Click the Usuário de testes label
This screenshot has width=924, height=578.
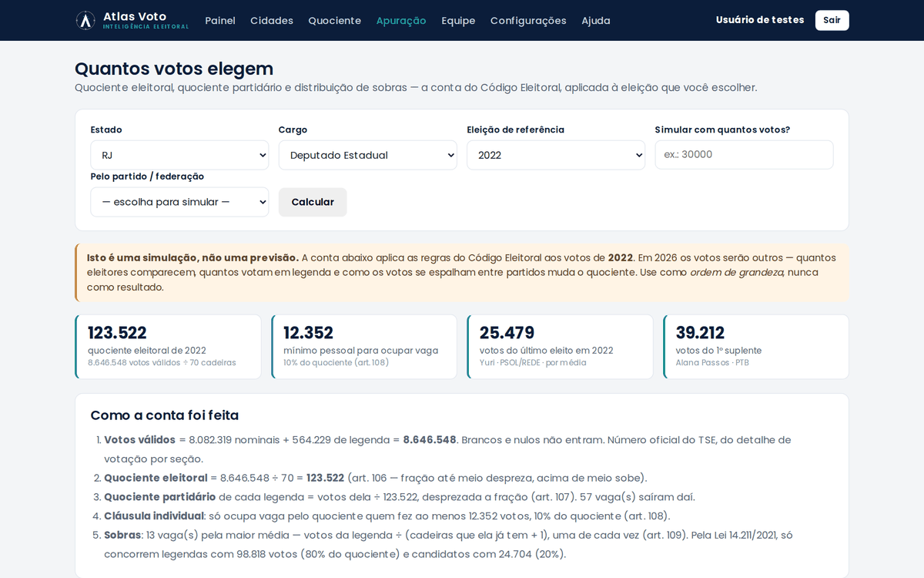pos(760,20)
